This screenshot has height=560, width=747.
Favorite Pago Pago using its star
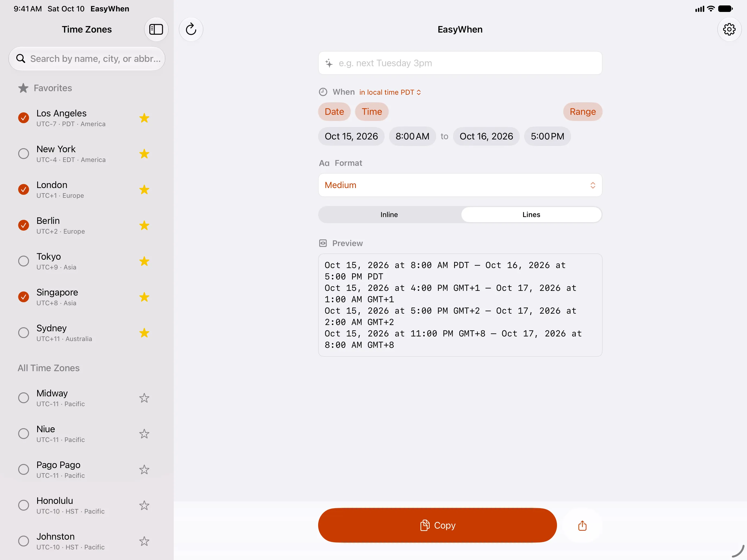(144, 469)
